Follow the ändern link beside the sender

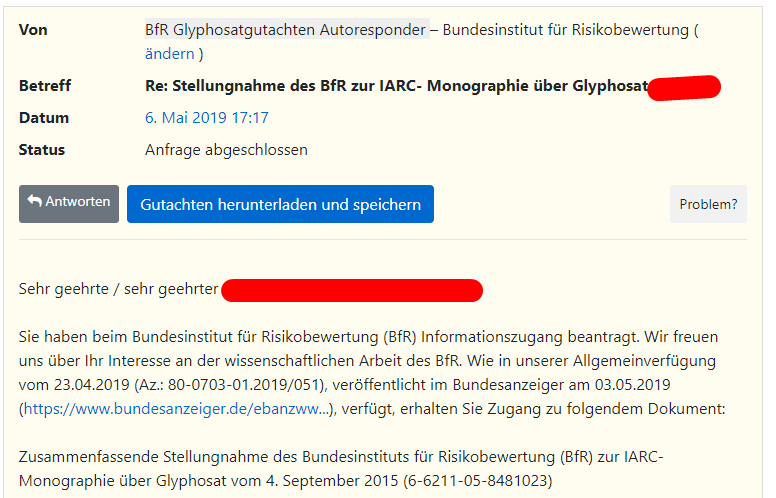(x=169, y=53)
